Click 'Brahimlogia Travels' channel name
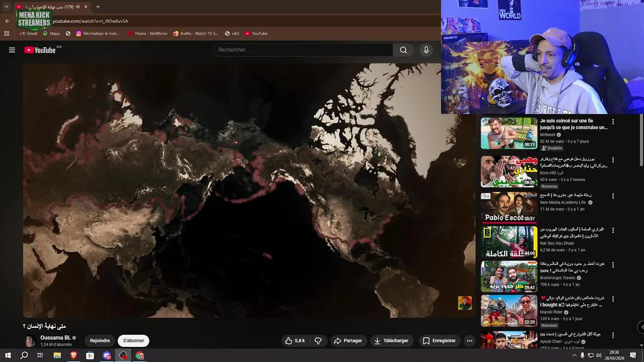 tap(557, 278)
